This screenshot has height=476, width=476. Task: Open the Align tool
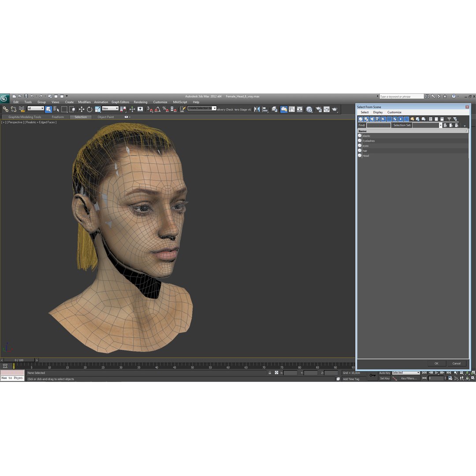click(265, 109)
